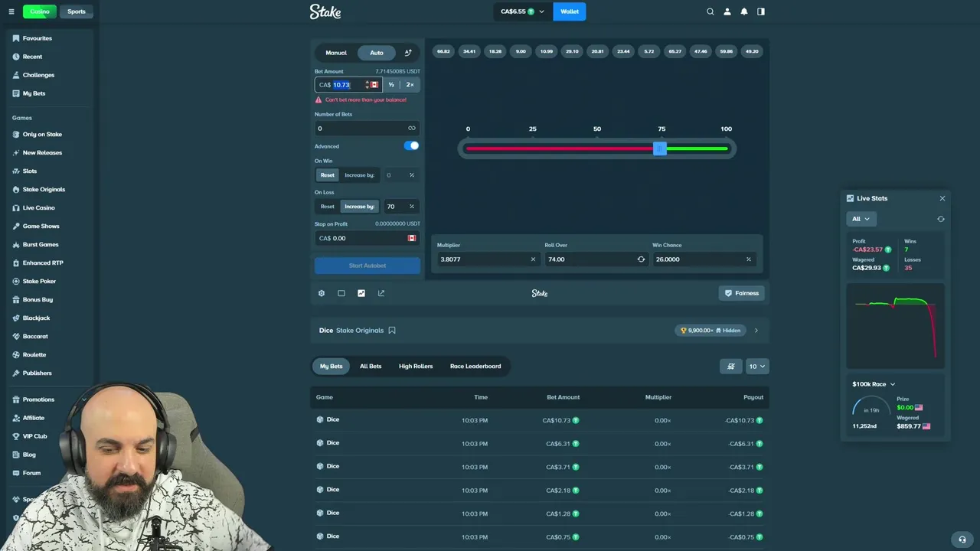Click the Start Autobet button
Viewport: 980px width, 551px height.
(x=367, y=266)
